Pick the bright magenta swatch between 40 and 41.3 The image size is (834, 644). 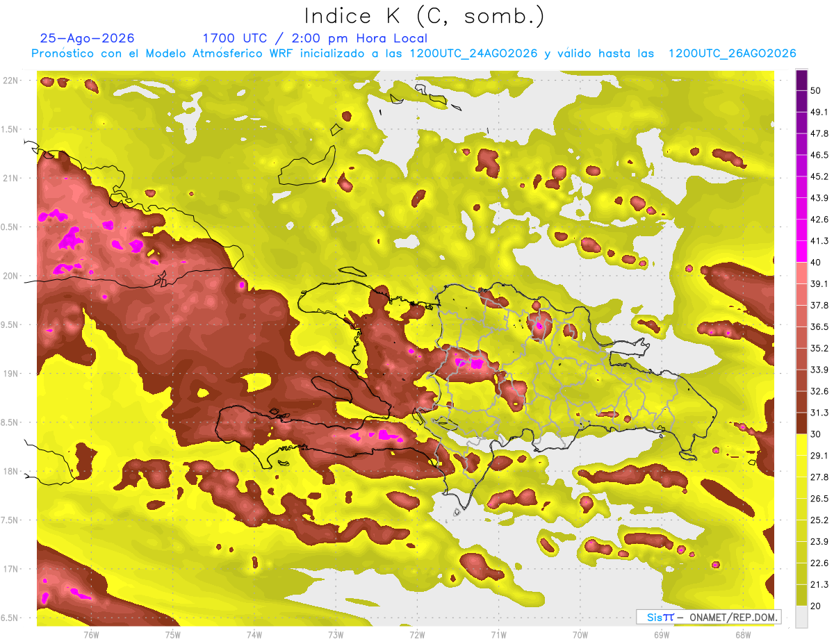pyautogui.click(x=801, y=251)
